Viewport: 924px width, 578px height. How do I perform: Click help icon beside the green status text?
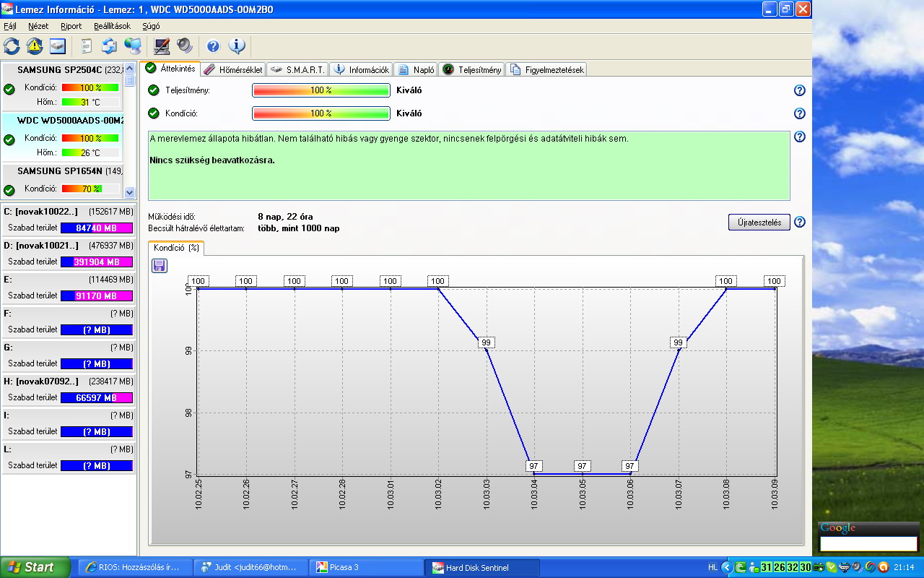point(799,137)
